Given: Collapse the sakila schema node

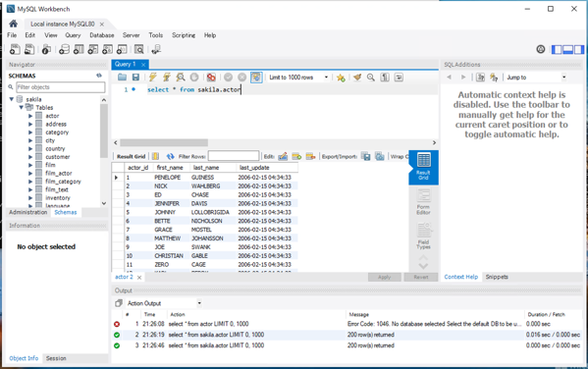Looking at the screenshot, I should coord(12,99).
